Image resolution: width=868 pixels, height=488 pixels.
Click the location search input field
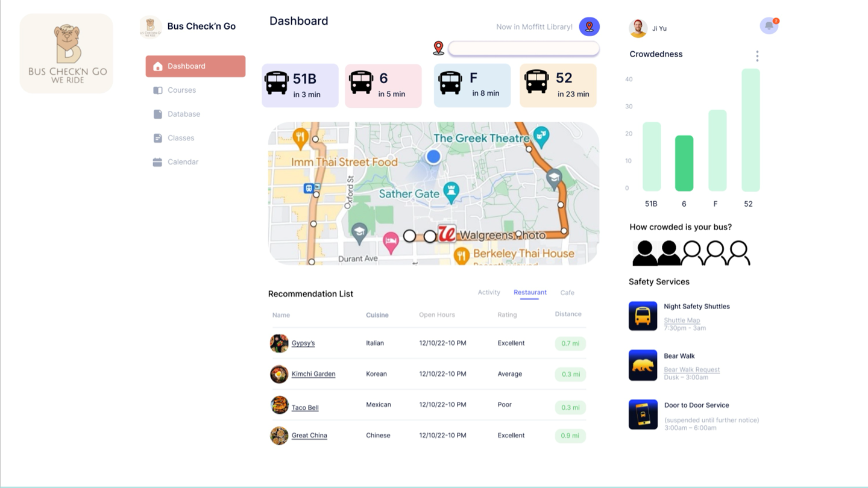click(523, 49)
